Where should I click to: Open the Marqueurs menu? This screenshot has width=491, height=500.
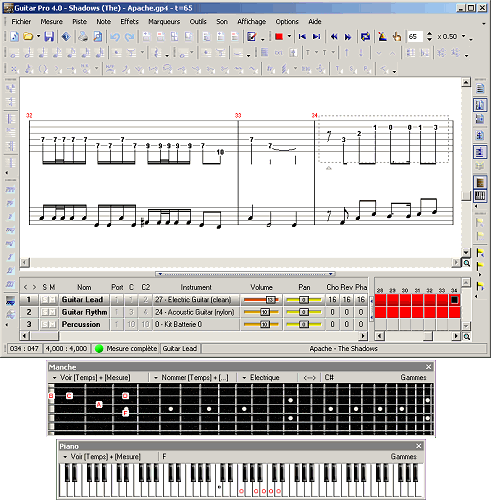(x=164, y=22)
